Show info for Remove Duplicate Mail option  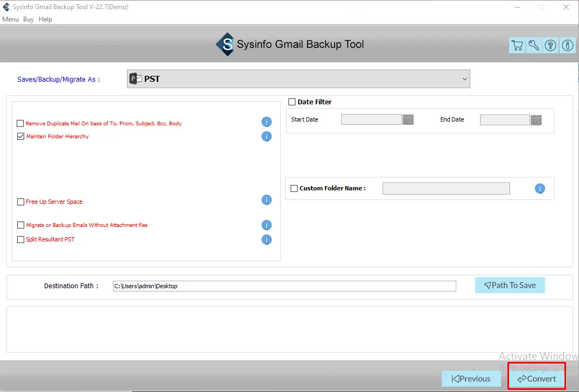click(x=266, y=122)
